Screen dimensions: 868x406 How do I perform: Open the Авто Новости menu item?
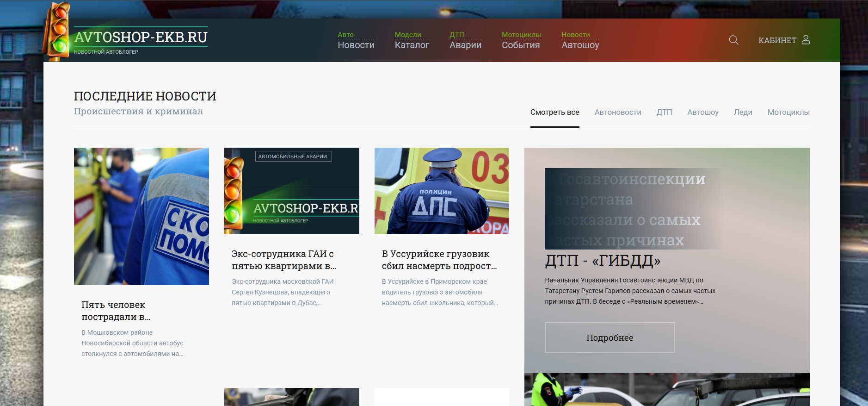(356, 40)
